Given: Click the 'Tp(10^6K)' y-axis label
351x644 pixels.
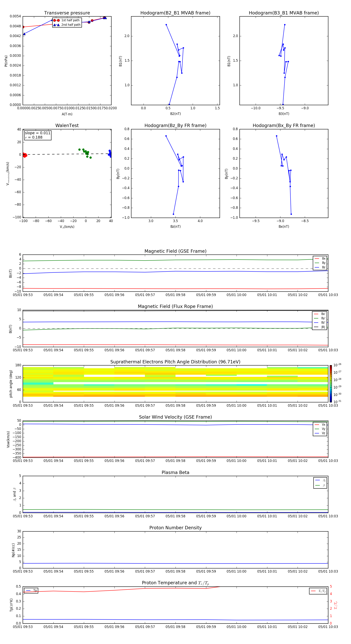Looking at the screenshot, I should [x=11, y=605].
